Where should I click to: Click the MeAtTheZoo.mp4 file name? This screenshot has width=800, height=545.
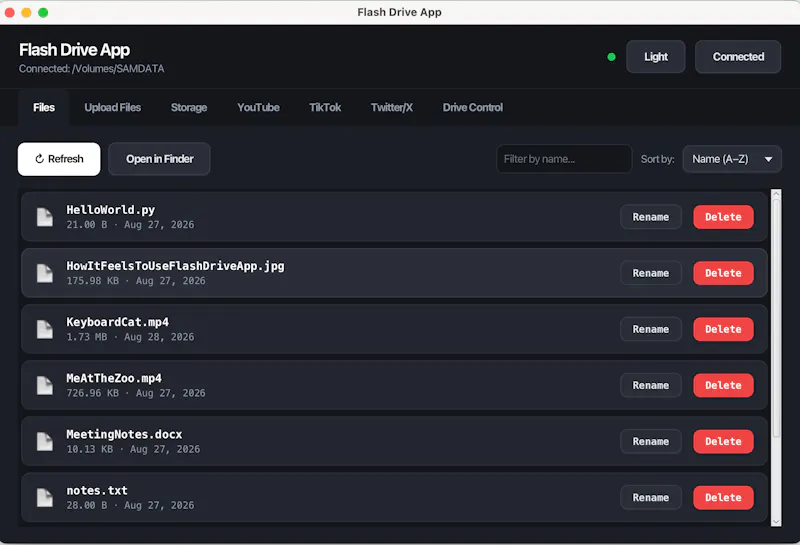tap(114, 378)
